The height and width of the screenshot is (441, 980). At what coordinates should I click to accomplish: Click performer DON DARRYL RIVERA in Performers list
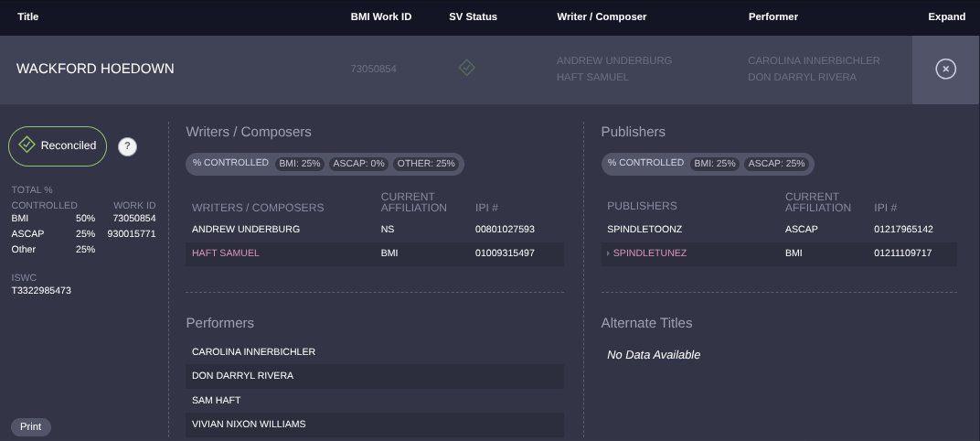(242, 376)
